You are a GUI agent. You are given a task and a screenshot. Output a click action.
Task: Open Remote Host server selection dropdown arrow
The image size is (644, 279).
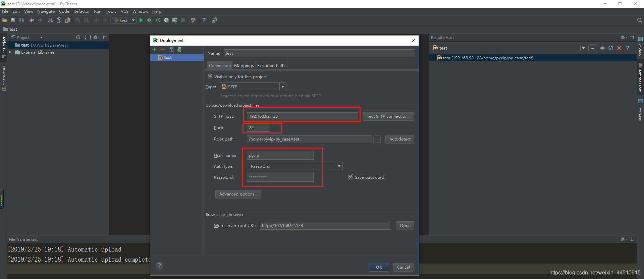[x=584, y=48]
